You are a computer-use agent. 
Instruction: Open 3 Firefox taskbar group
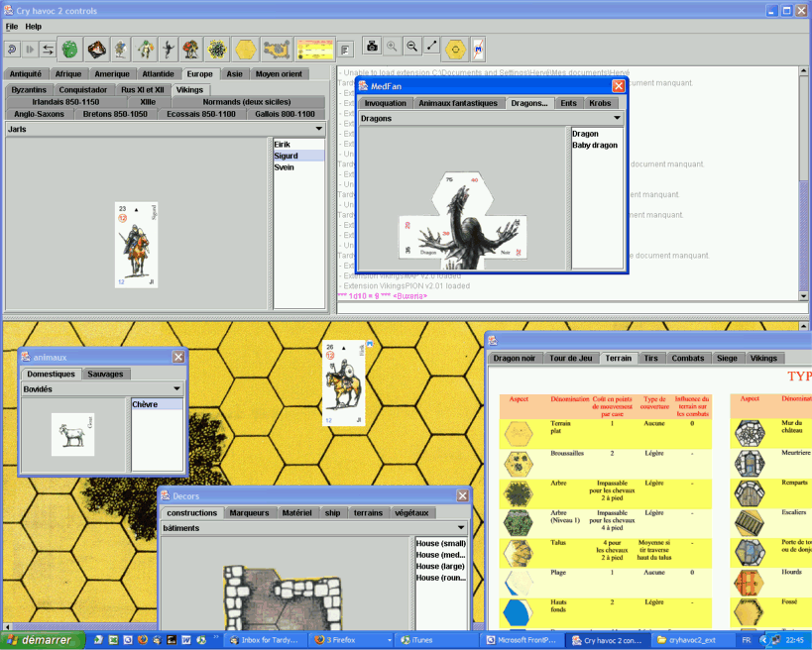tap(352, 640)
